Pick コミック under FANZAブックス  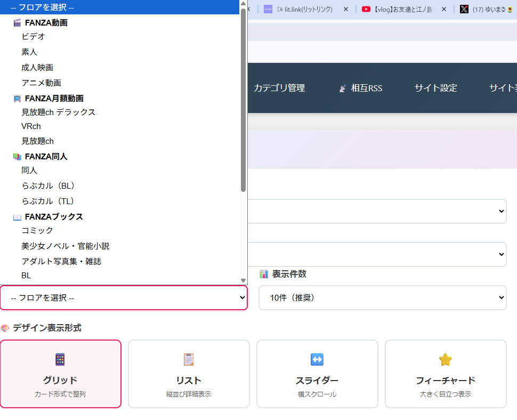click(37, 230)
